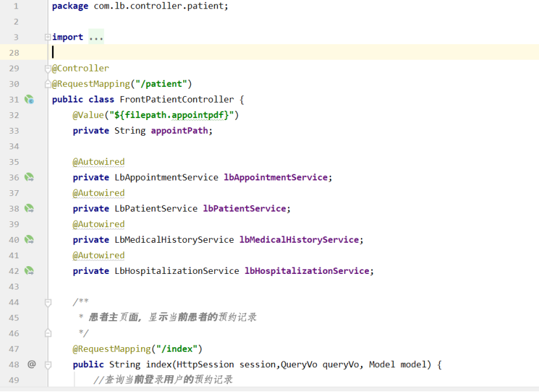Click LbAppointmentService type name
The width and height of the screenshot is (539, 392).
point(166,177)
